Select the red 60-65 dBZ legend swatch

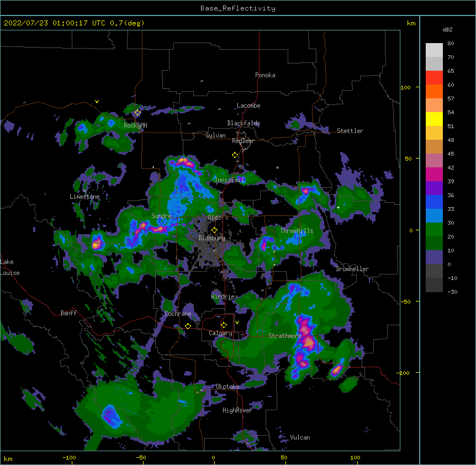434,77
